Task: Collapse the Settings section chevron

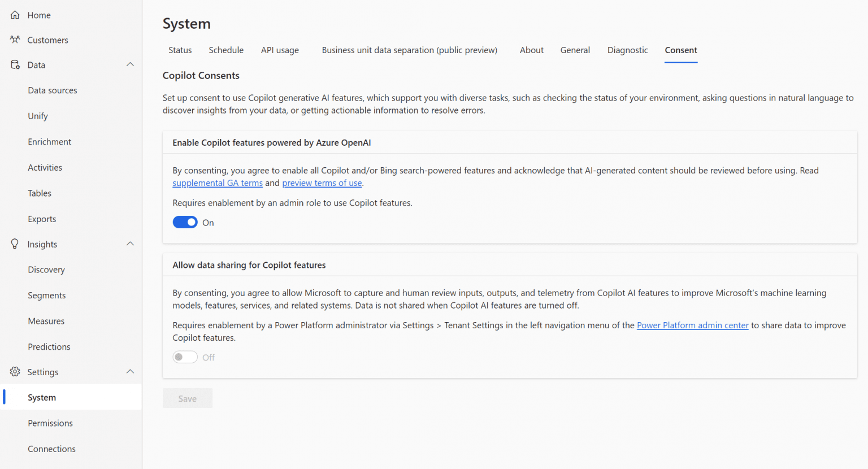Action: [131, 371]
